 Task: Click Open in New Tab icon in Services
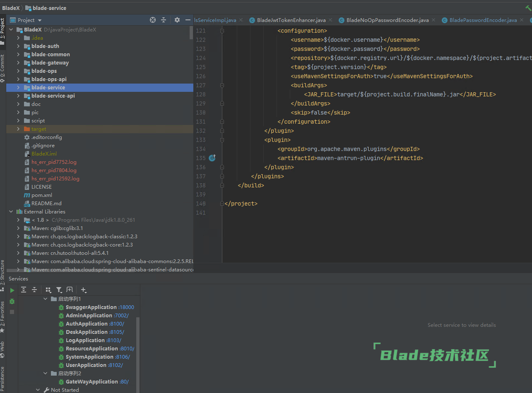coord(70,290)
